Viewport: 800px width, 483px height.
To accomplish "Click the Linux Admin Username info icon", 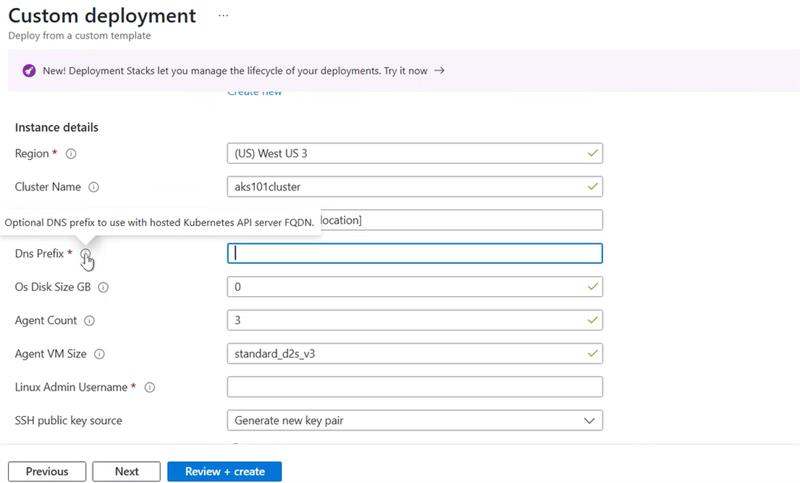I will click(x=150, y=387).
